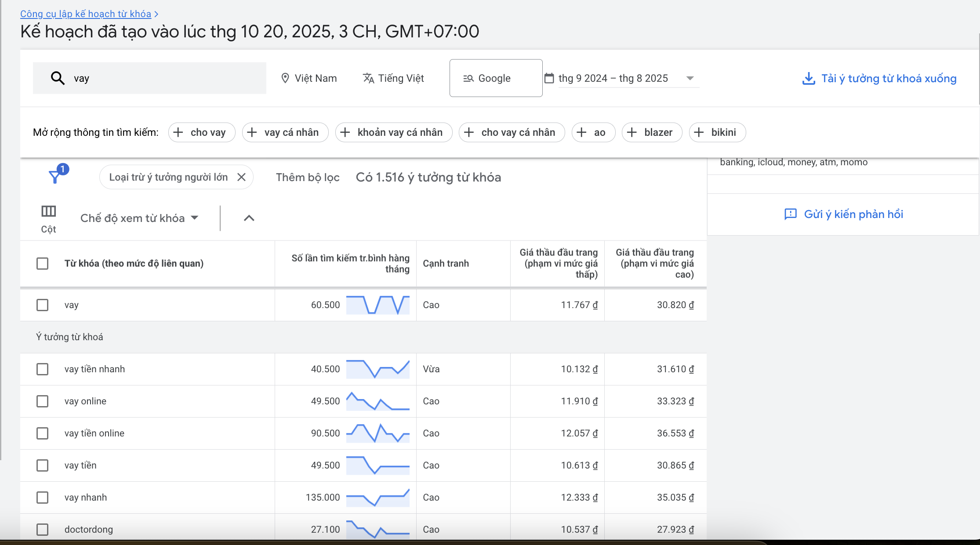Click the feedback speech bubble icon
This screenshot has width=980, height=545.
(x=790, y=214)
